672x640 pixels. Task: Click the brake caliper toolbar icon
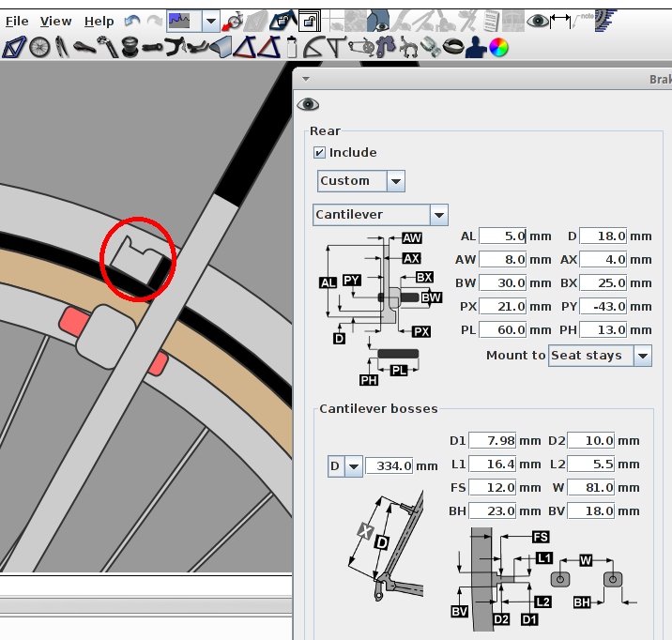click(407, 46)
